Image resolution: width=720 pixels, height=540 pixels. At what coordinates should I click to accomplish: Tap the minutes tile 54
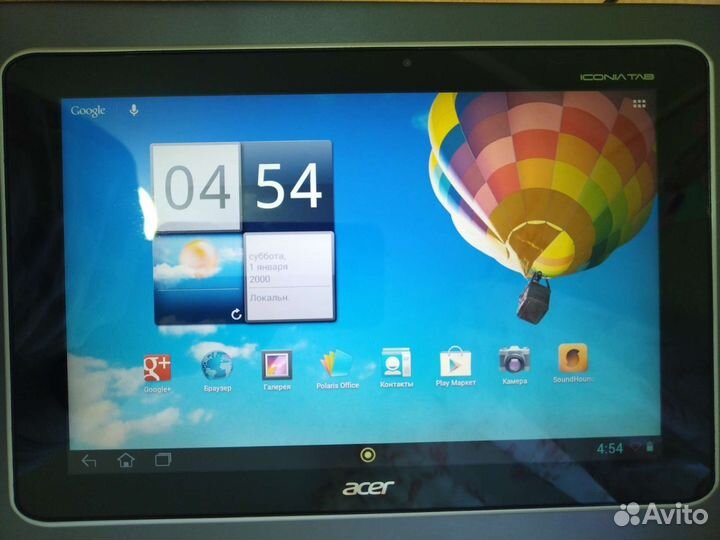[288, 185]
